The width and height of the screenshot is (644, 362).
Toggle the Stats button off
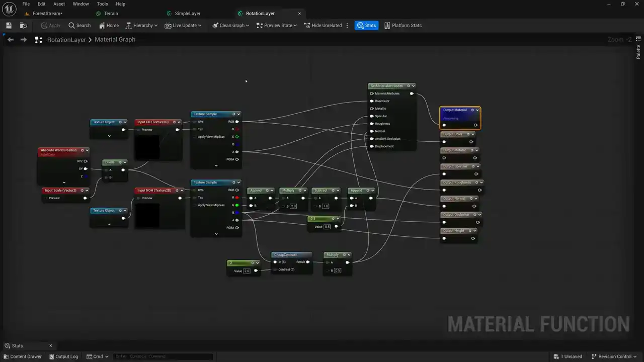(366, 26)
